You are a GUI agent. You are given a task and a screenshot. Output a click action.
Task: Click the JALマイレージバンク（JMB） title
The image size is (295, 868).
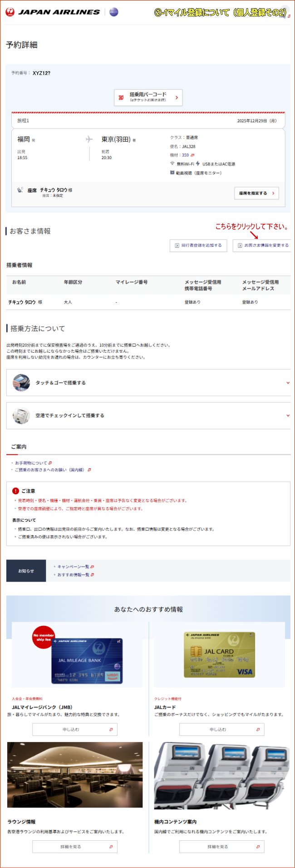pos(42,707)
